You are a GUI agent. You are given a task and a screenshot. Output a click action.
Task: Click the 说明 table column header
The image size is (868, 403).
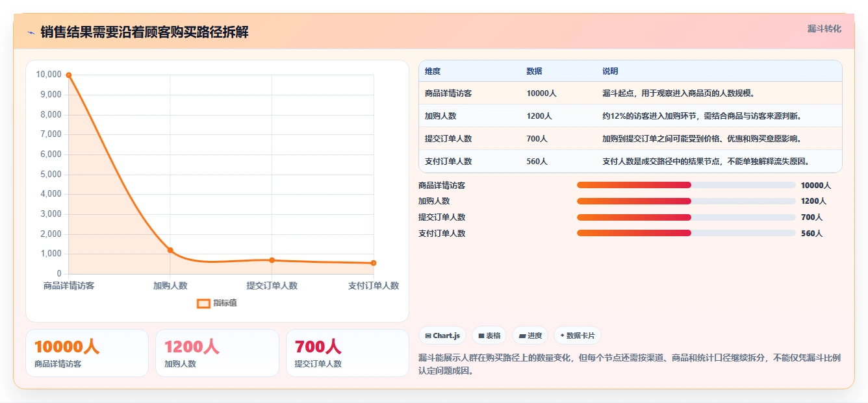[x=610, y=71]
